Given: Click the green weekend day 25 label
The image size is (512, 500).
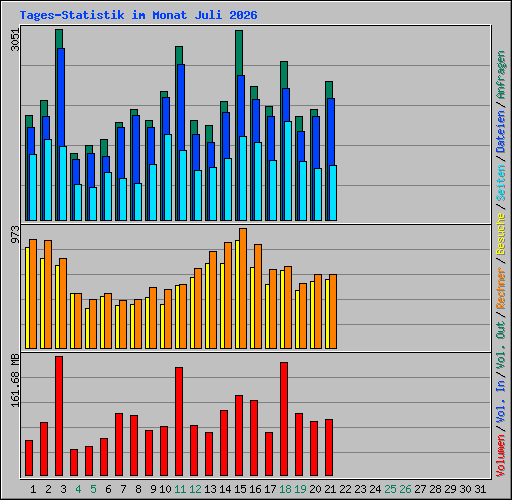Looking at the screenshot, I should (x=390, y=489).
